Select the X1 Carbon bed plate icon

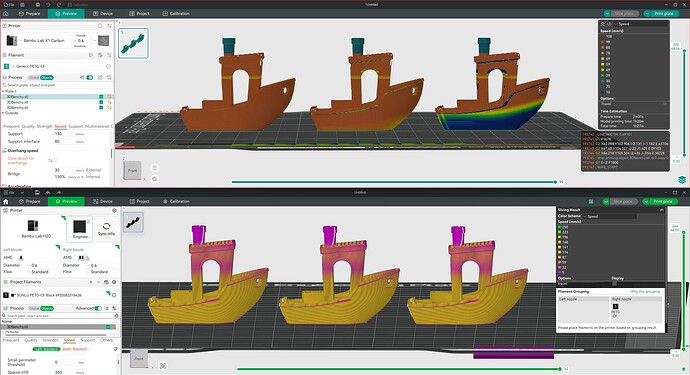103,40
